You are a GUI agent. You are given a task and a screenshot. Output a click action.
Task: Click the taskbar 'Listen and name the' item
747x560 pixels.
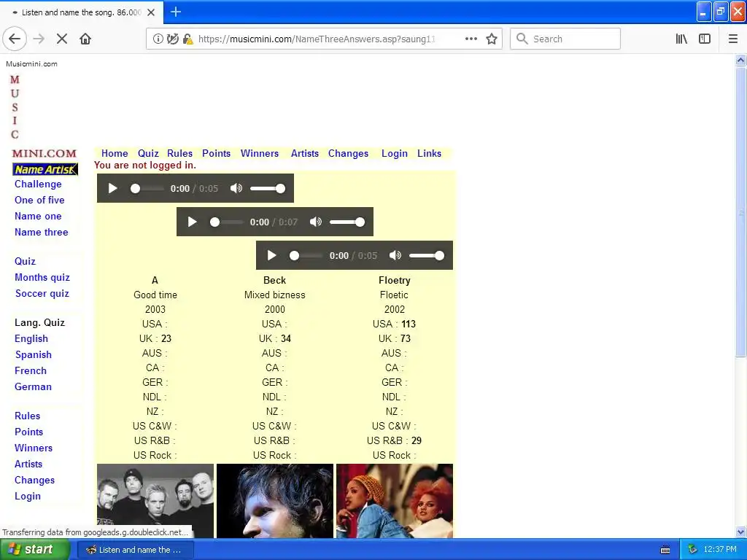coord(135,550)
